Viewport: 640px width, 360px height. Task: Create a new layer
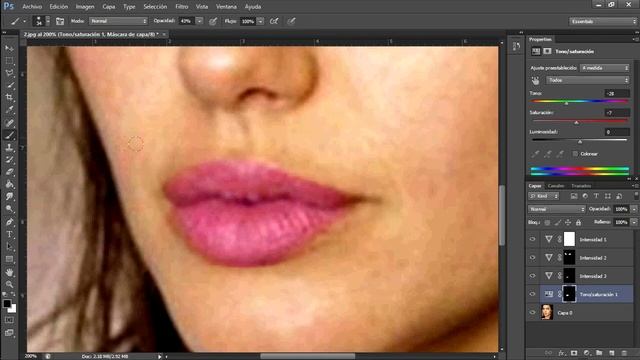click(611, 353)
